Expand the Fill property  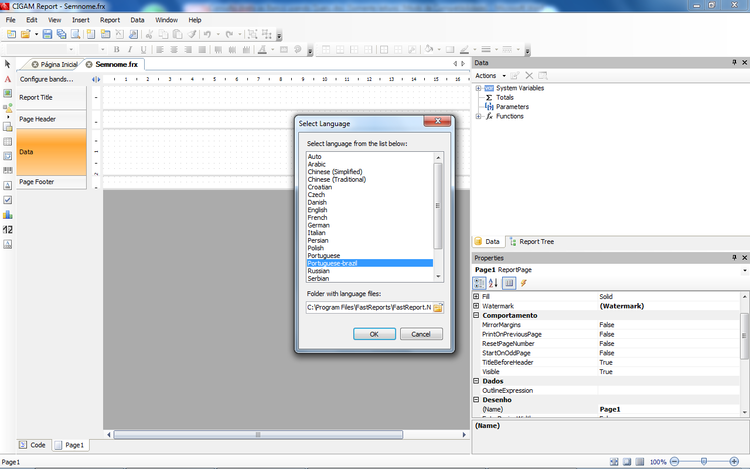pos(476,296)
